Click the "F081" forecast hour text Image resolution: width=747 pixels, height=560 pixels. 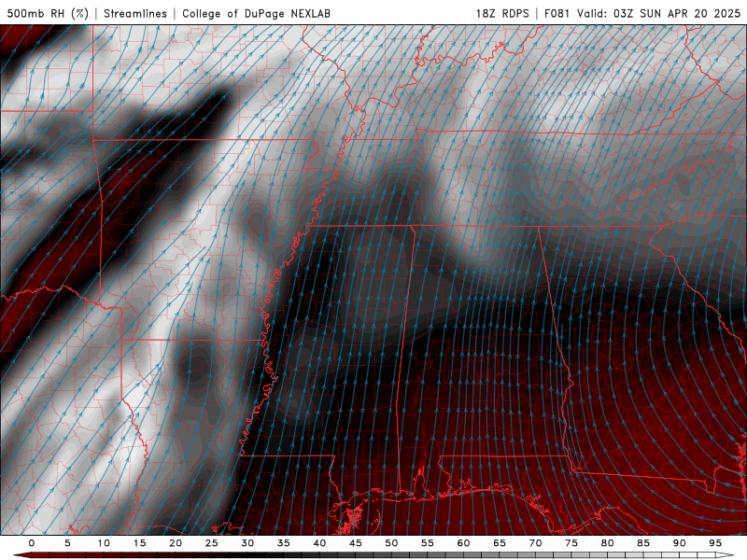557,13
